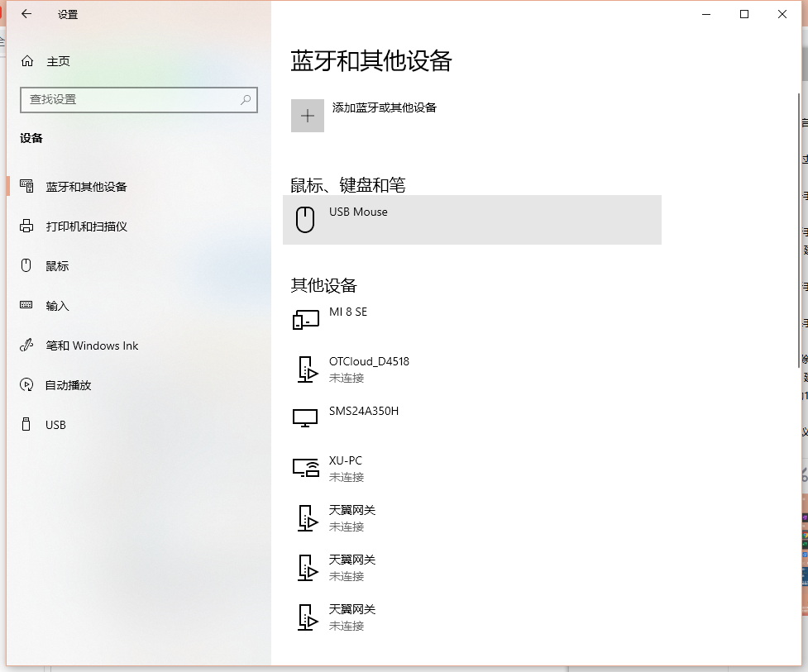
Task: Click the OTCloud_D4518 device icon
Action: click(306, 369)
